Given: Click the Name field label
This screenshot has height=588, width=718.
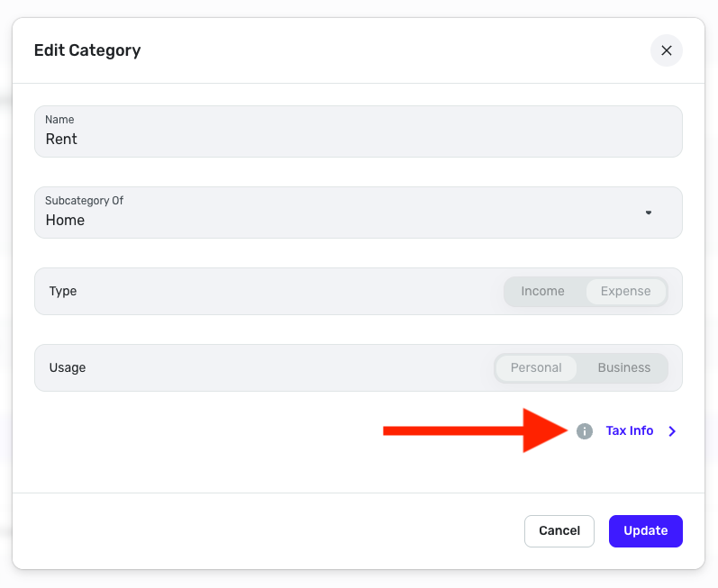Looking at the screenshot, I should [59, 120].
